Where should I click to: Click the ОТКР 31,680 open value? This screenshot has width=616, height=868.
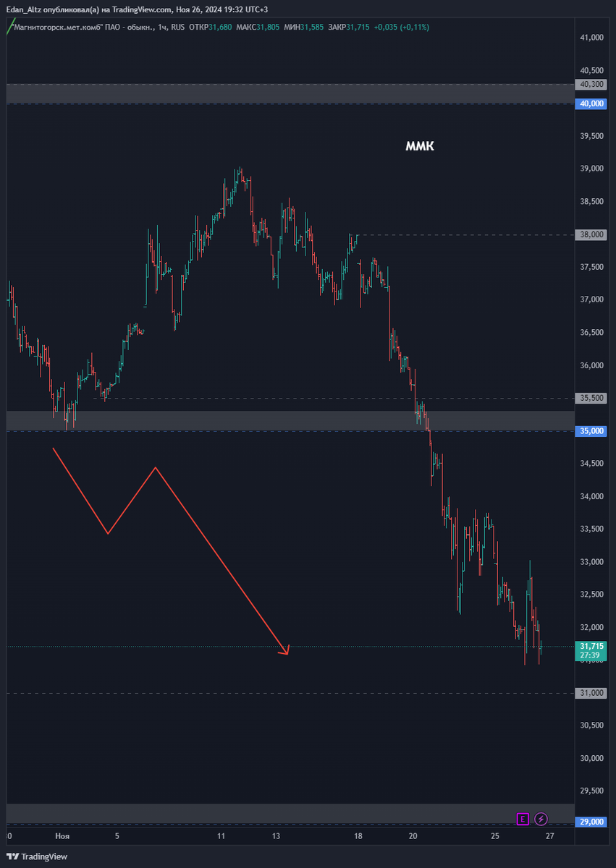click(x=210, y=27)
